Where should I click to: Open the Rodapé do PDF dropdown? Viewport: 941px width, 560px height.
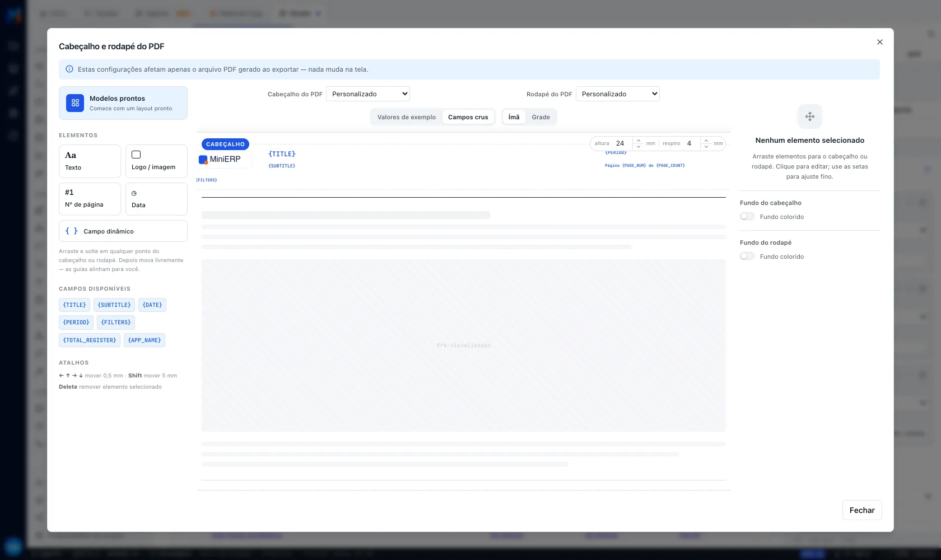point(618,94)
